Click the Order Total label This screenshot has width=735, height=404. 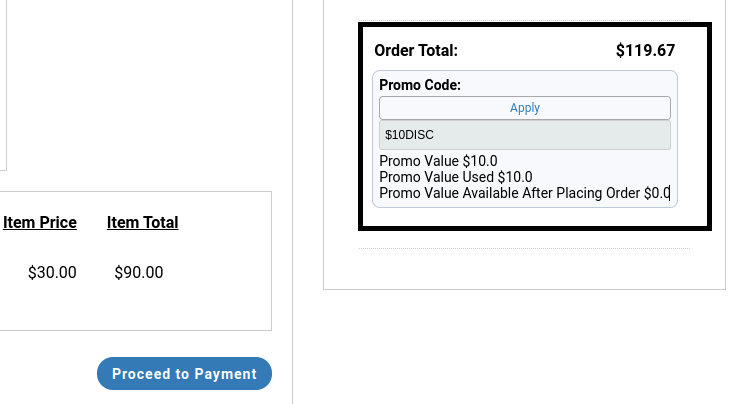click(416, 50)
